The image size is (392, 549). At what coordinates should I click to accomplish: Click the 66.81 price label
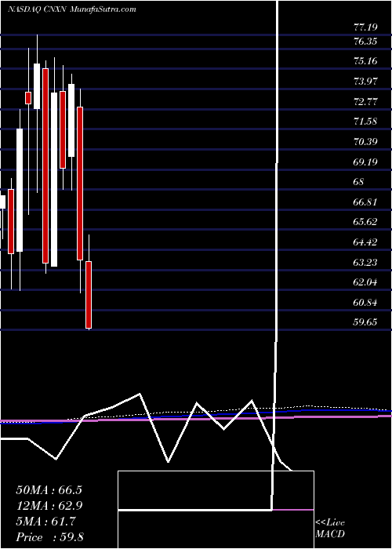coord(366,202)
